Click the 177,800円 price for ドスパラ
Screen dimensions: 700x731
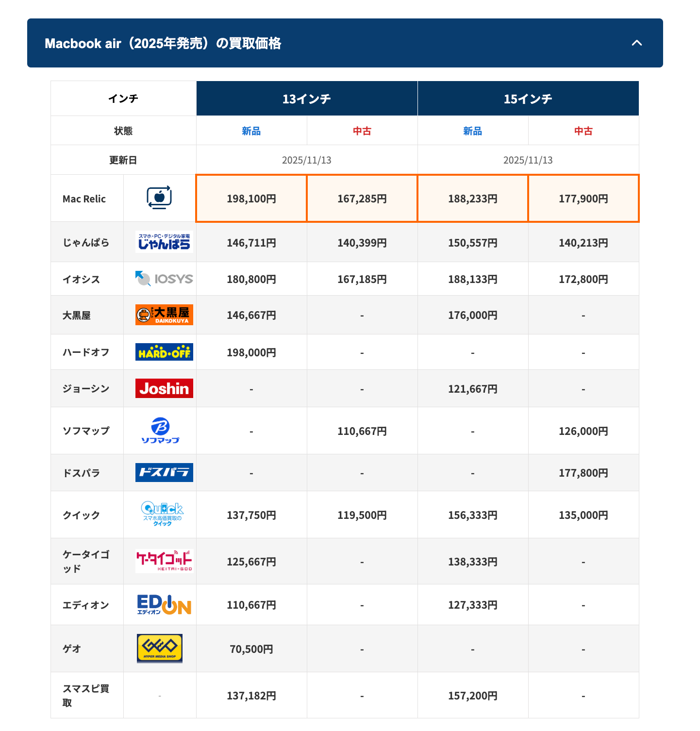point(583,473)
